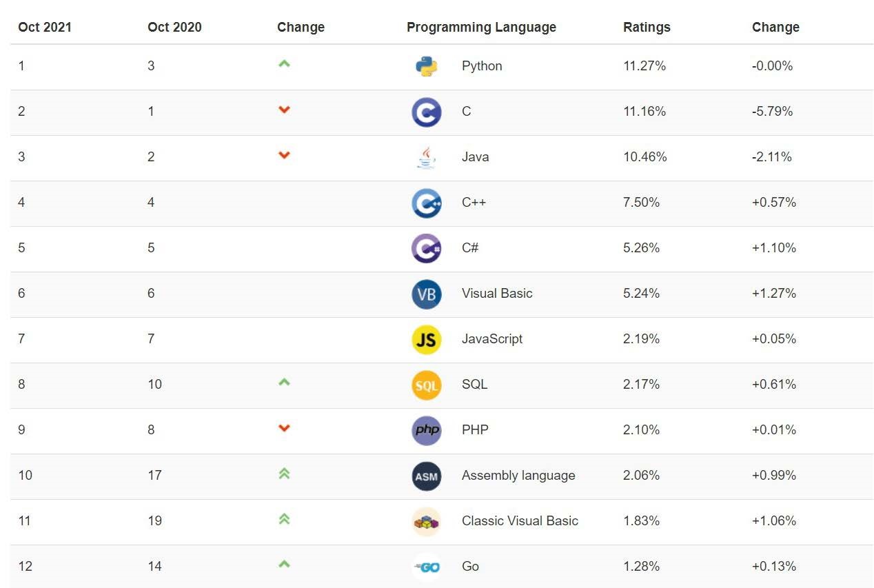Click the purple PHP icon
This screenshot has width=874, height=588.
pos(427,430)
